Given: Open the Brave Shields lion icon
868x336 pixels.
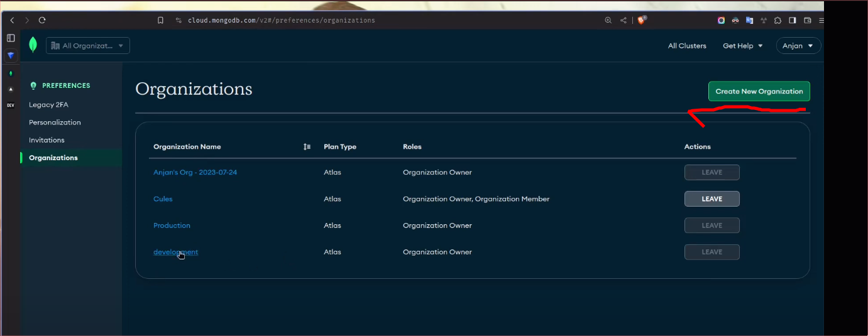Looking at the screenshot, I should [642, 20].
